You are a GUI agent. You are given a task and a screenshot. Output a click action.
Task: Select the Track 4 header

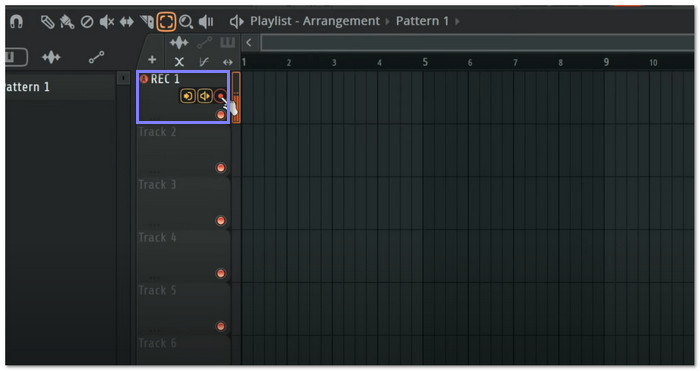pyautogui.click(x=183, y=255)
